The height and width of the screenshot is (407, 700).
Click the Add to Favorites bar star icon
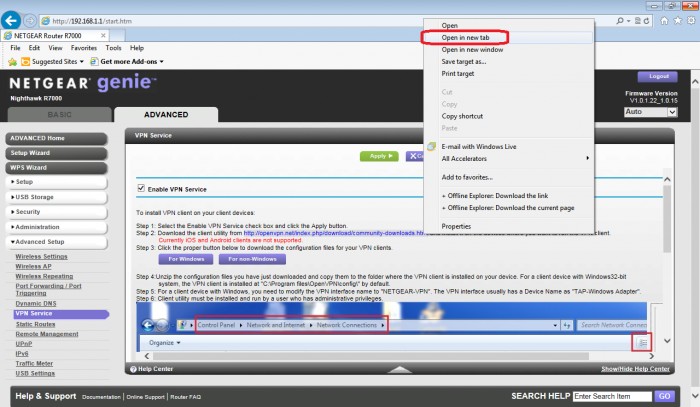(x=12, y=62)
